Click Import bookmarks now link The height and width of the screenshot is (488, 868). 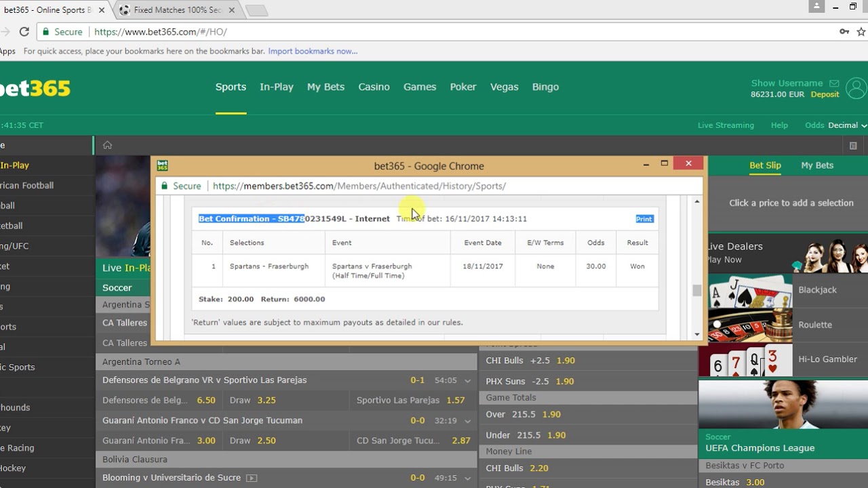(313, 52)
